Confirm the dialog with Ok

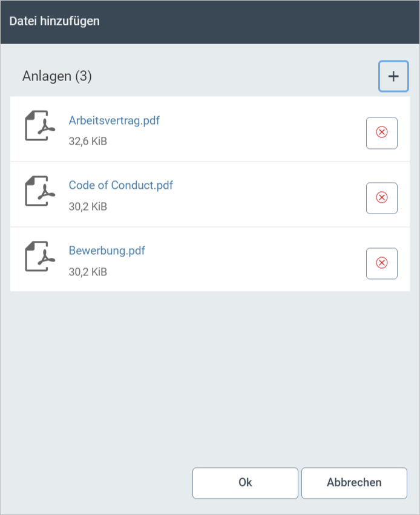[245, 483]
